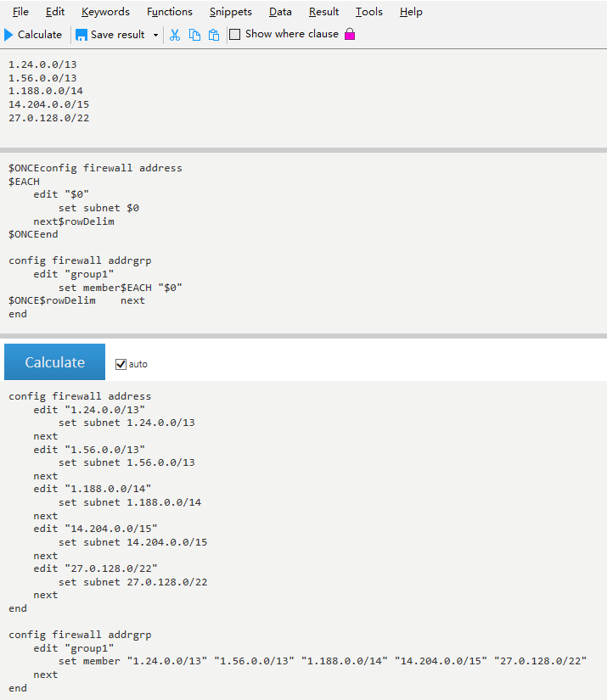Uncheck the auto checkbox
This screenshot has height=700, width=607.
121,364
